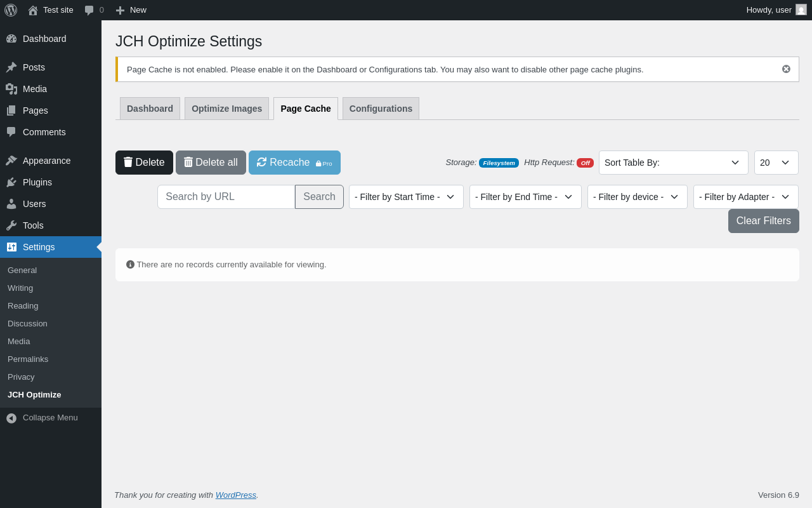Open Media settings submenu item
Screen dimensions: 812x508
coord(19,341)
